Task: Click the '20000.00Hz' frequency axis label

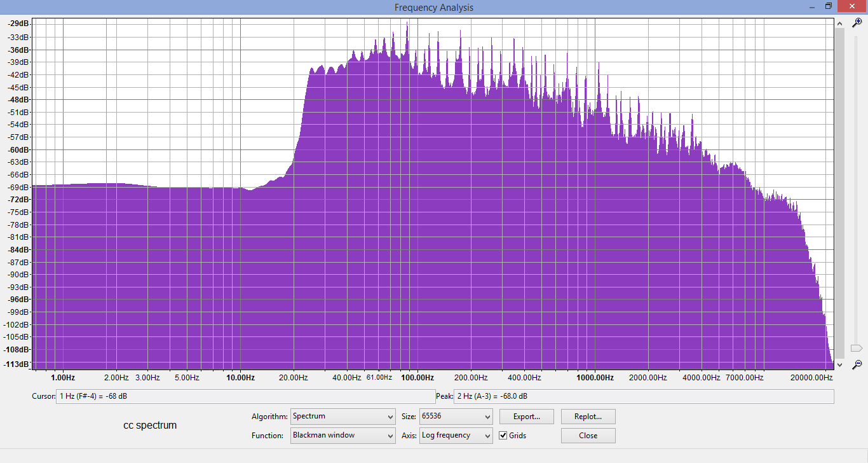Action: coord(811,378)
